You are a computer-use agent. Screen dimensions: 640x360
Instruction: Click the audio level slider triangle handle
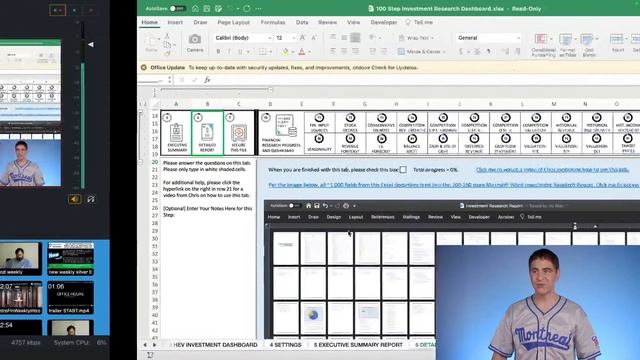coord(91,44)
